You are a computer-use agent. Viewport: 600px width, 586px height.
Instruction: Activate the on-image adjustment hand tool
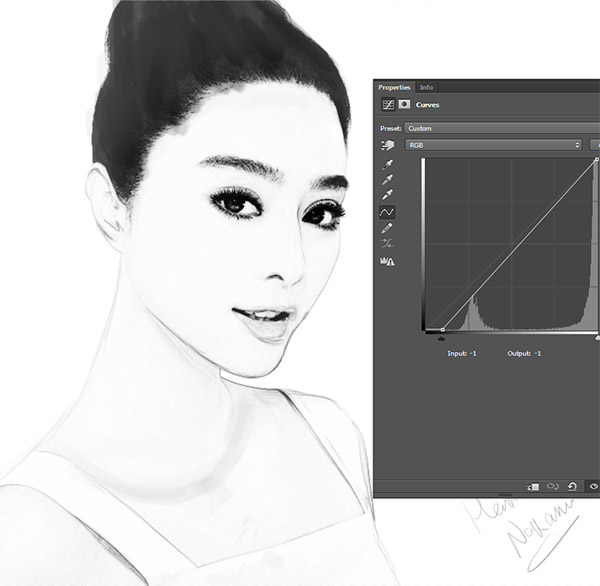coord(388,145)
